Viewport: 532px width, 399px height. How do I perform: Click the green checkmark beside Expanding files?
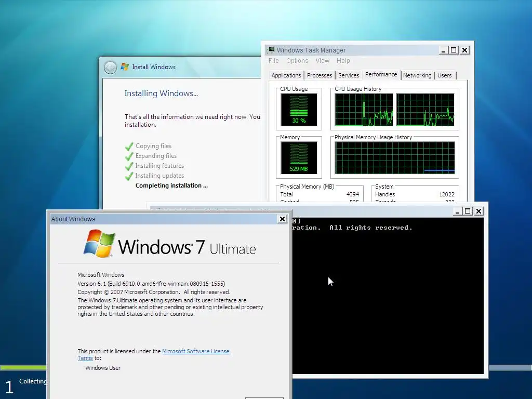[x=129, y=156]
